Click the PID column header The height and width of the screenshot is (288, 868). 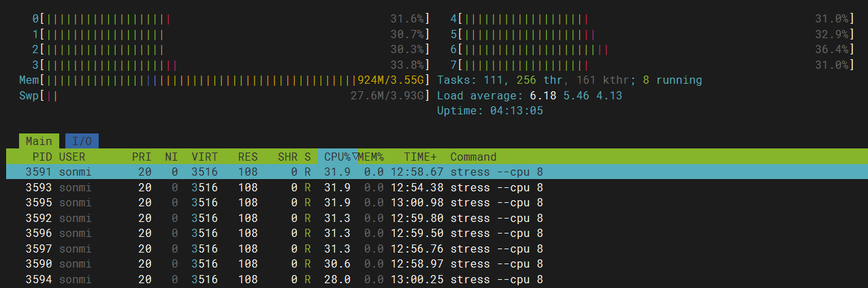tap(42, 157)
